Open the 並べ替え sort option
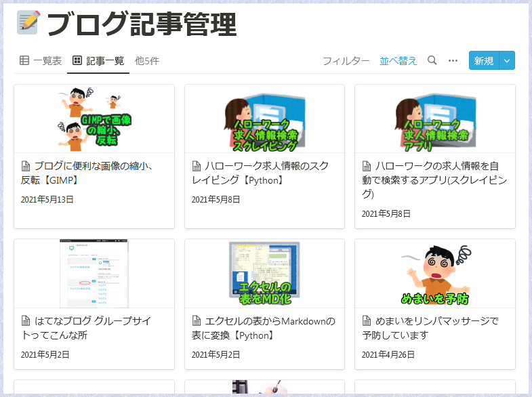Viewport: 532px width, 397px height. tap(398, 61)
